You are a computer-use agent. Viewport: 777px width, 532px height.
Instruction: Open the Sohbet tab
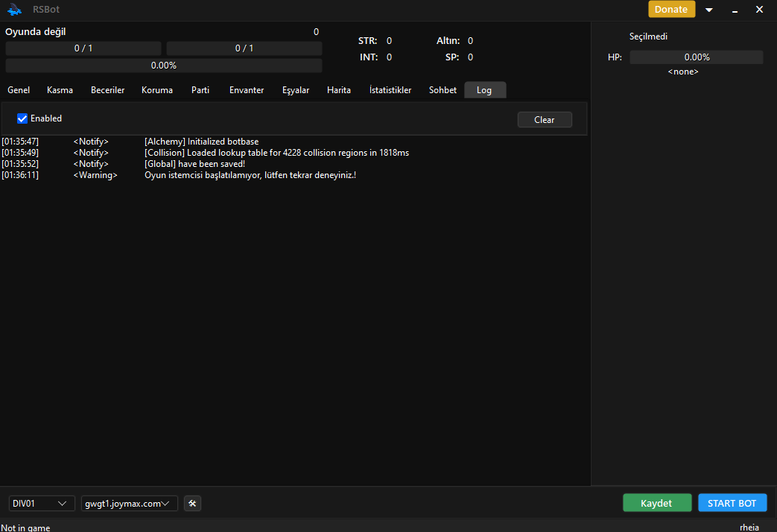coord(443,89)
